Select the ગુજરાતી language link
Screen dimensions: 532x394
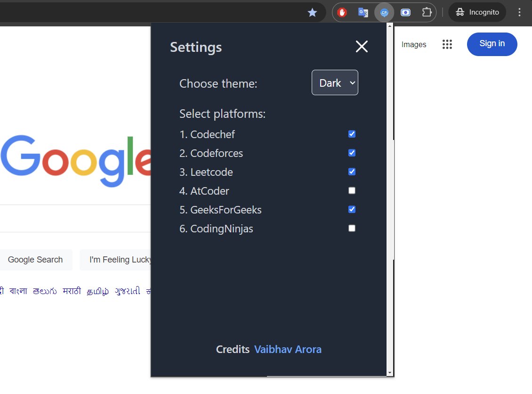pos(128,291)
